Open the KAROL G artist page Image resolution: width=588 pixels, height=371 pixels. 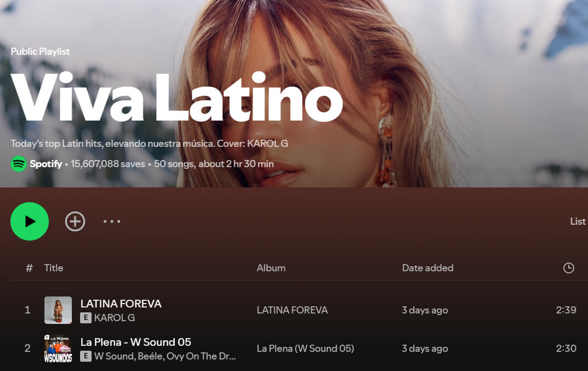115,318
